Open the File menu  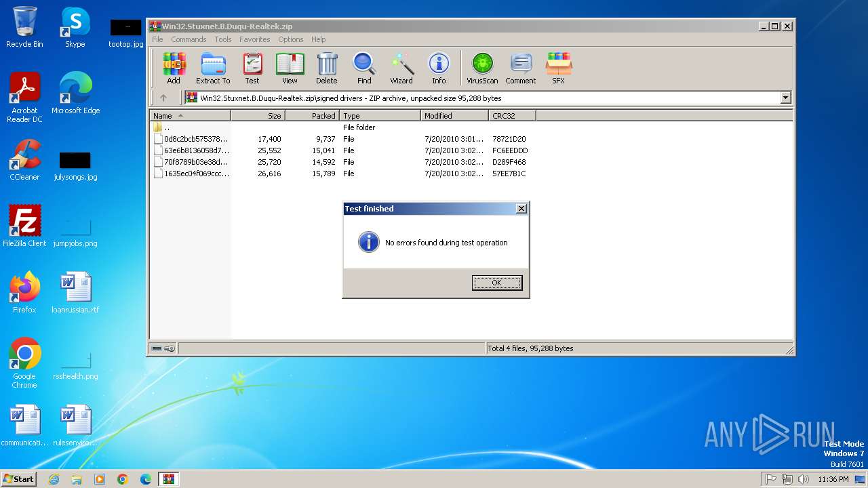tap(157, 39)
